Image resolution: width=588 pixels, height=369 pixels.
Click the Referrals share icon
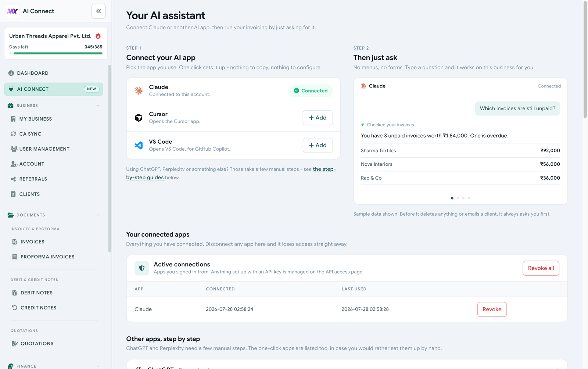point(13,179)
